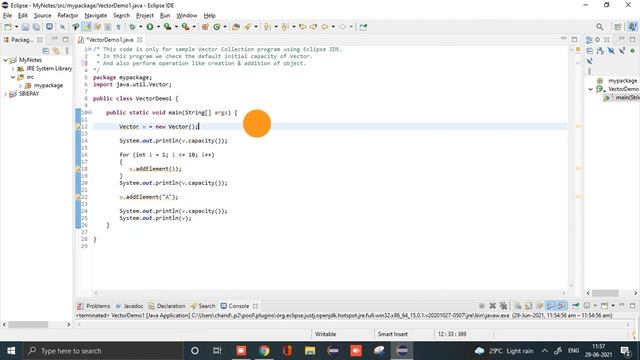Open the Refactor menu

coord(68,16)
